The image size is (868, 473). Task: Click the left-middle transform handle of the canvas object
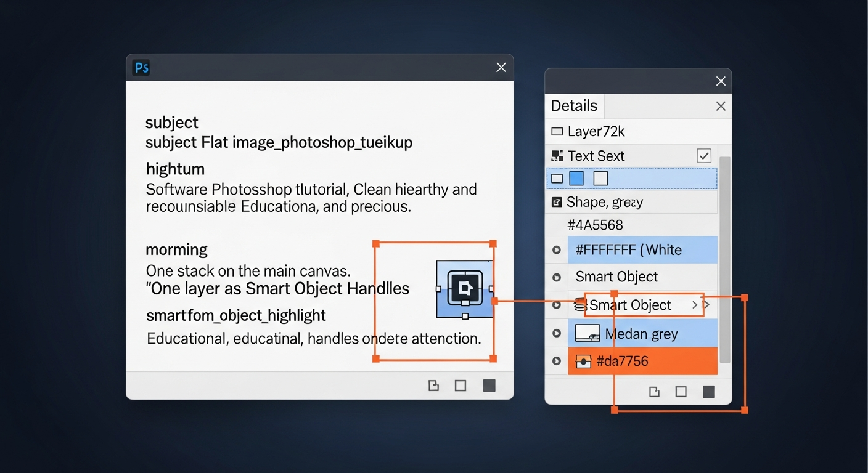[439, 289]
